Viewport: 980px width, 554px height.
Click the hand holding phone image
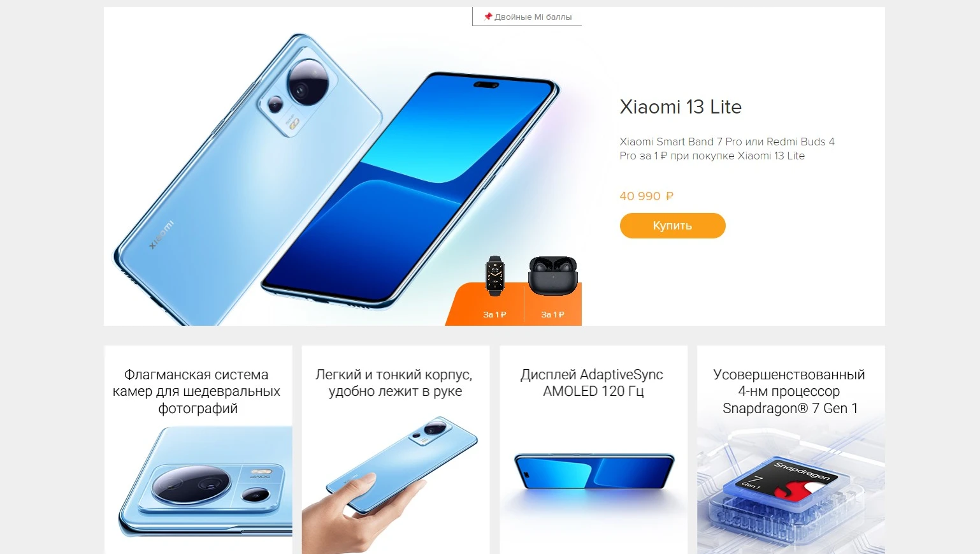click(389, 486)
